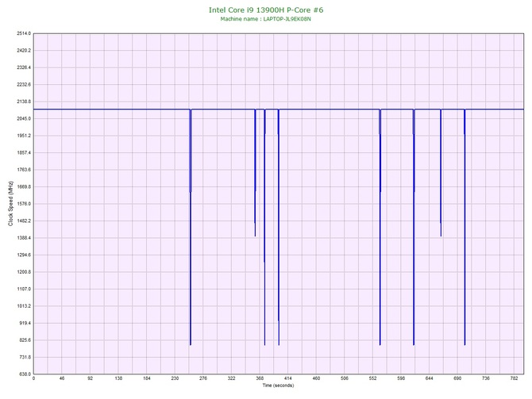Click the 690 tick on the time axis

(x=457, y=378)
